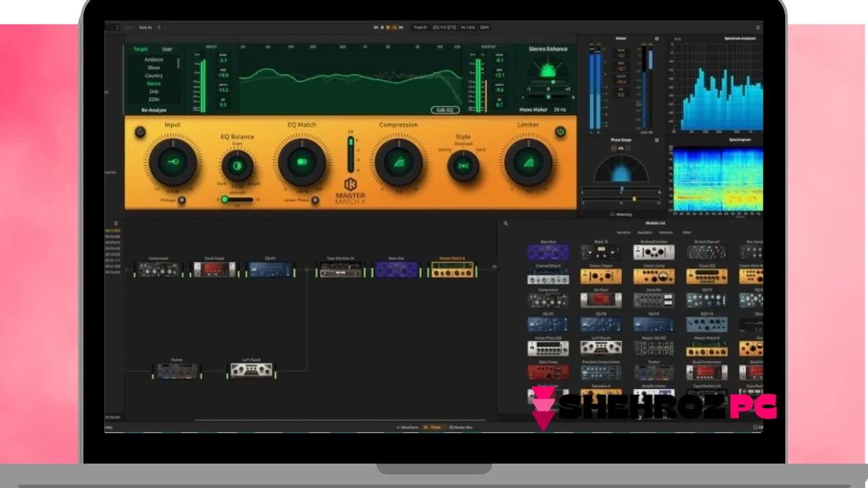Image resolution: width=868 pixels, height=488 pixels.
Task: Pick Brickwall Limiter in the Module List
Action: coord(654,252)
